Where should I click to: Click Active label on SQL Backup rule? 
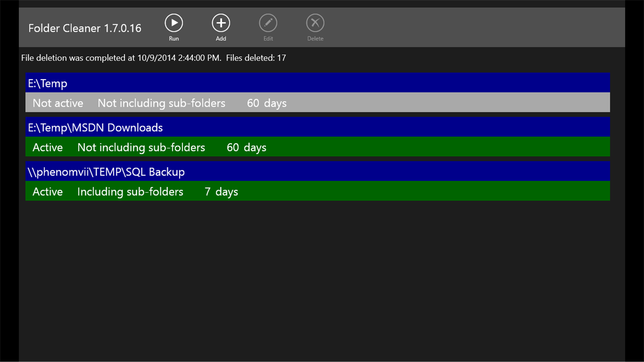pos(47,191)
